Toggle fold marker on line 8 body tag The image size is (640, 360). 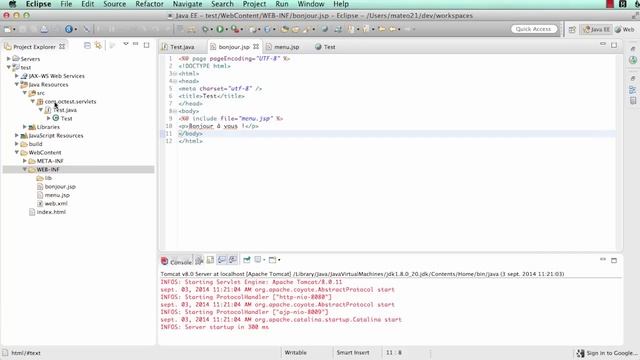[x=175, y=111]
